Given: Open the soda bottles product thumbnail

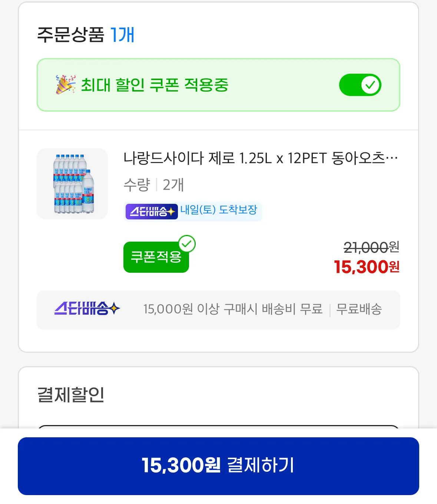Looking at the screenshot, I should coord(73,184).
